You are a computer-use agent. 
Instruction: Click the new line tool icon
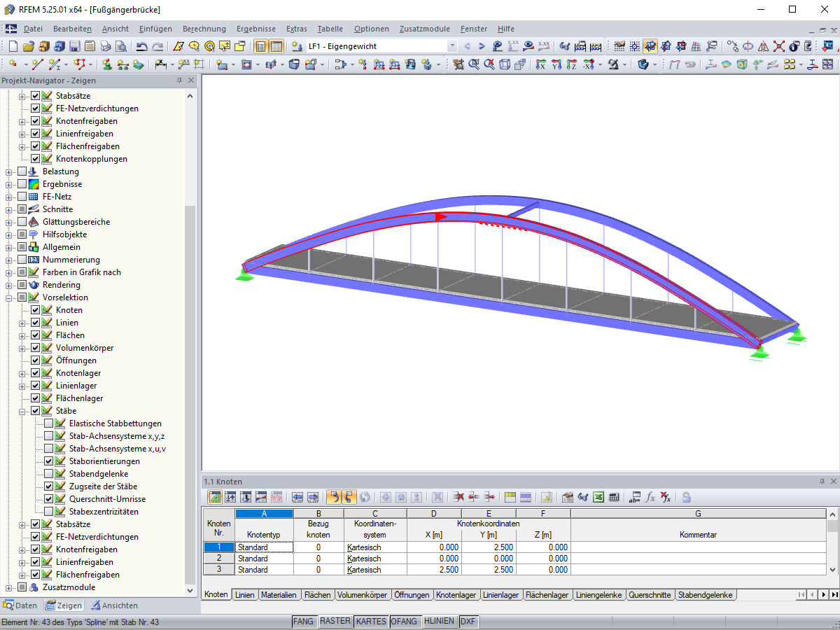tap(36, 64)
